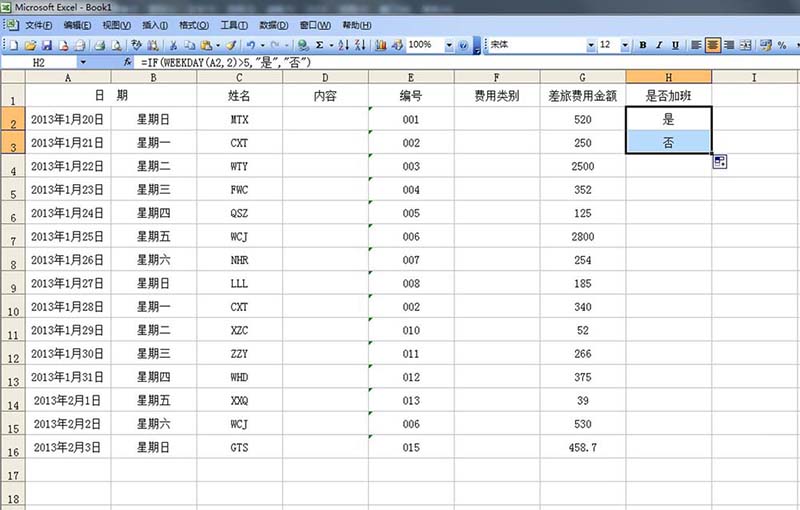This screenshot has width=800, height=510.
Task: Click the Paste clipboard icon
Action: [206, 45]
